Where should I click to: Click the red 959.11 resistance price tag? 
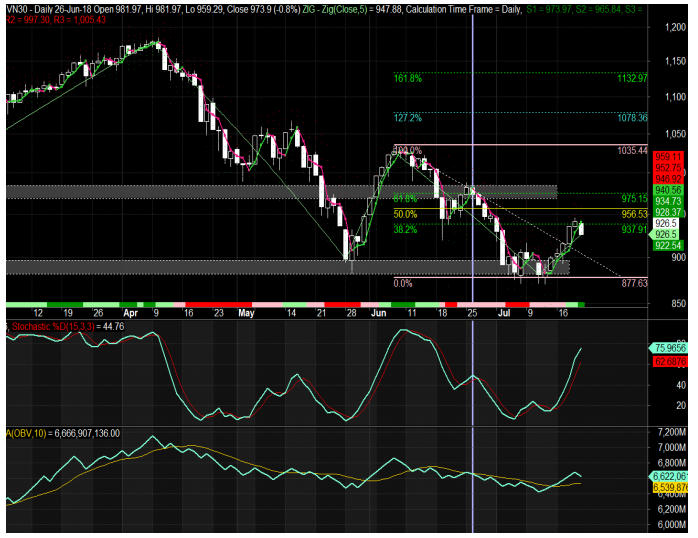click(668, 157)
